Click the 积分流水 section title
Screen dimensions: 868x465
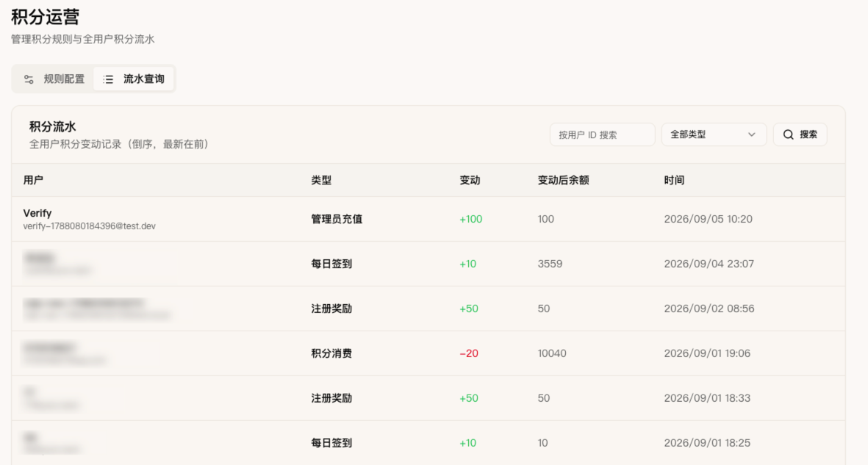(x=53, y=127)
